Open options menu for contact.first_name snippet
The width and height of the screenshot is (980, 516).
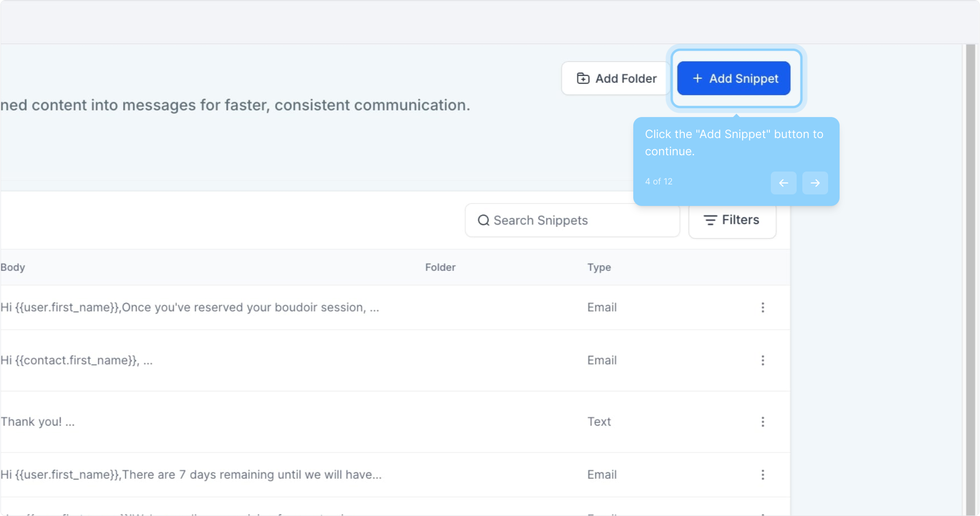click(763, 360)
